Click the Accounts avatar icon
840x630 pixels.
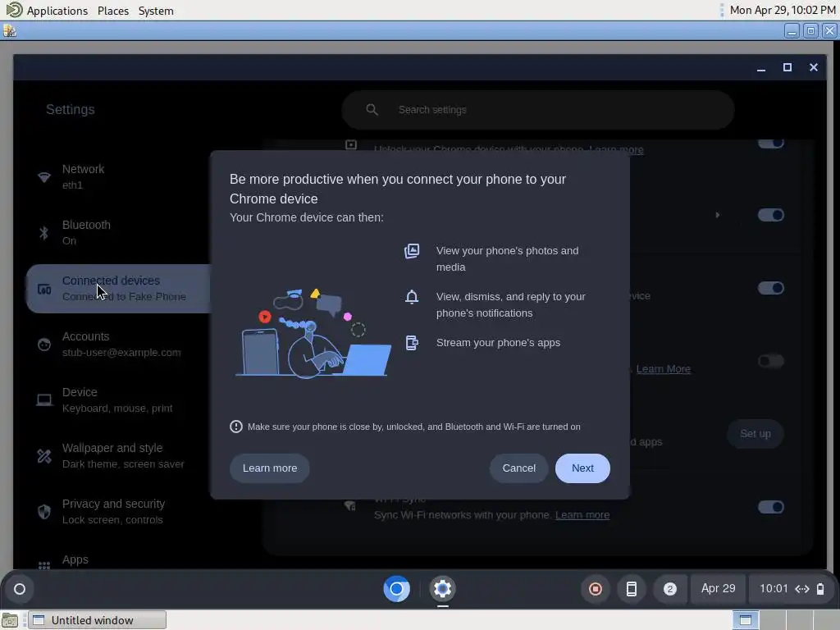[44, 345]
